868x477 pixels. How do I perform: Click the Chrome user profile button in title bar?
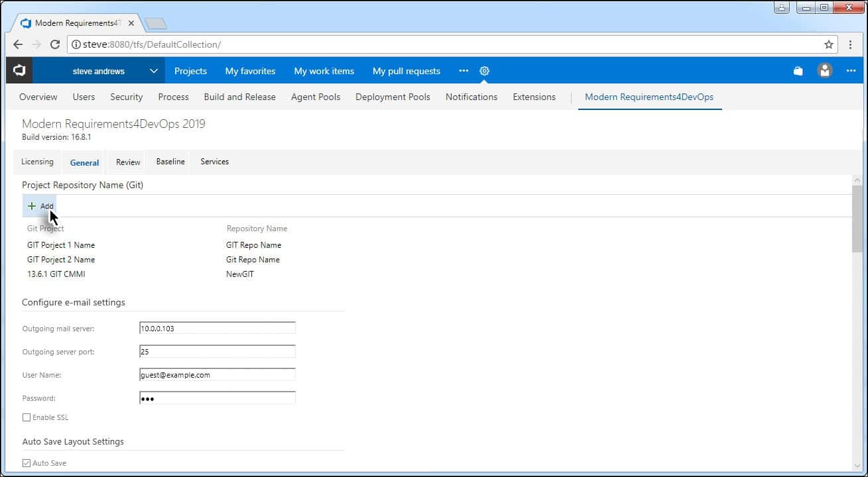click(x=782, y=7)
